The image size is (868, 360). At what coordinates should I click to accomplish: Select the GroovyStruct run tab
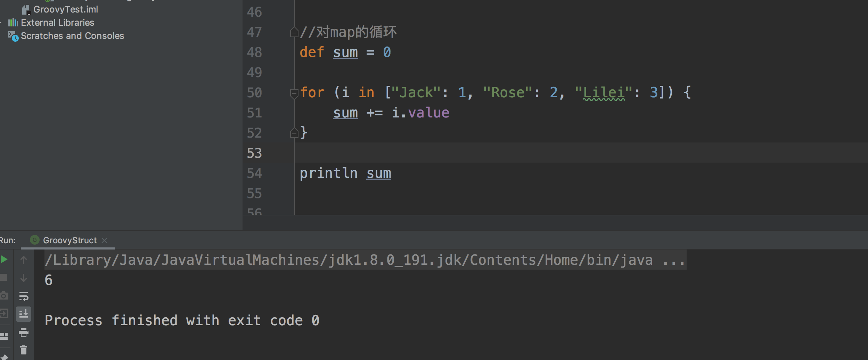point(68,240)
